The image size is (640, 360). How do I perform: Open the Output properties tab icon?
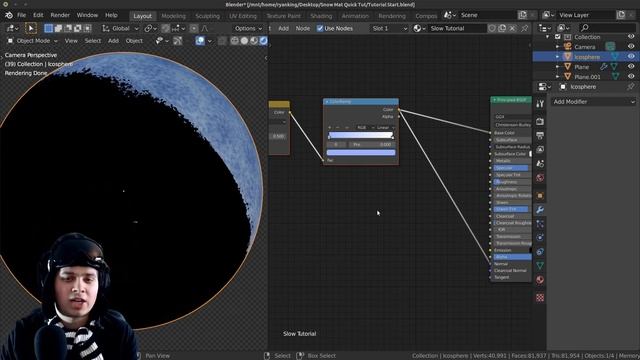click(x=540, y=135)
